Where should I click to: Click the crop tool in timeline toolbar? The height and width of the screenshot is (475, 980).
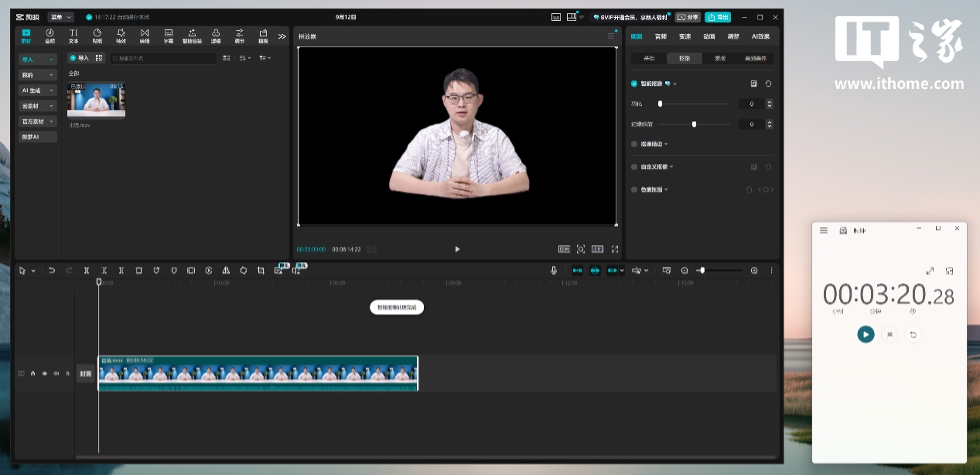coord(261,271)
